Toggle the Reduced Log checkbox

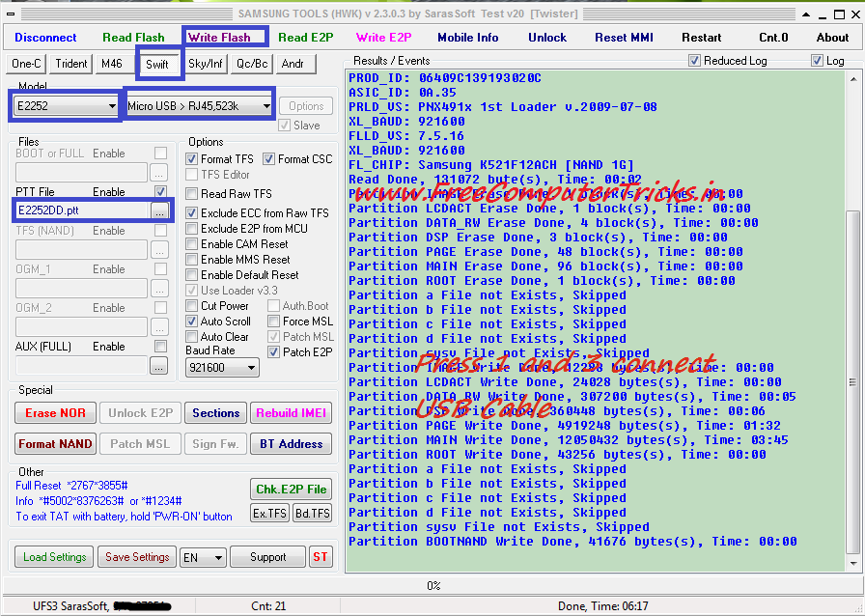point(694,61)
